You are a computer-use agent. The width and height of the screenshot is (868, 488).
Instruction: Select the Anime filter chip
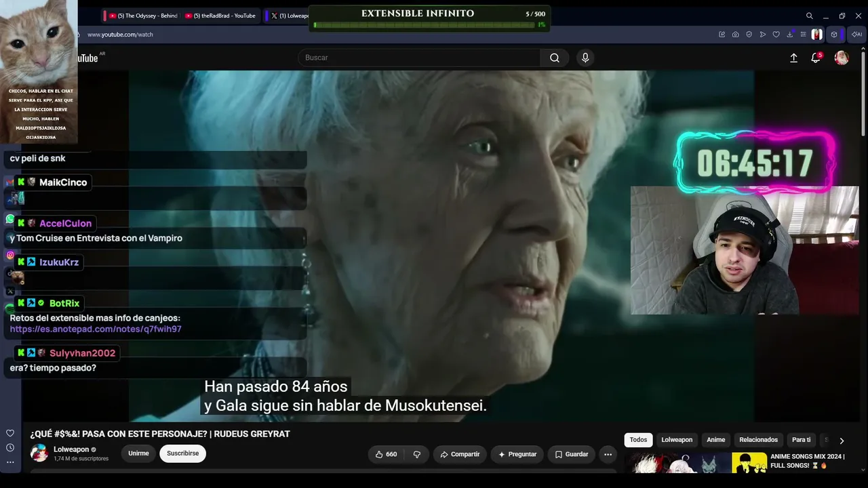tap(716, 440)
